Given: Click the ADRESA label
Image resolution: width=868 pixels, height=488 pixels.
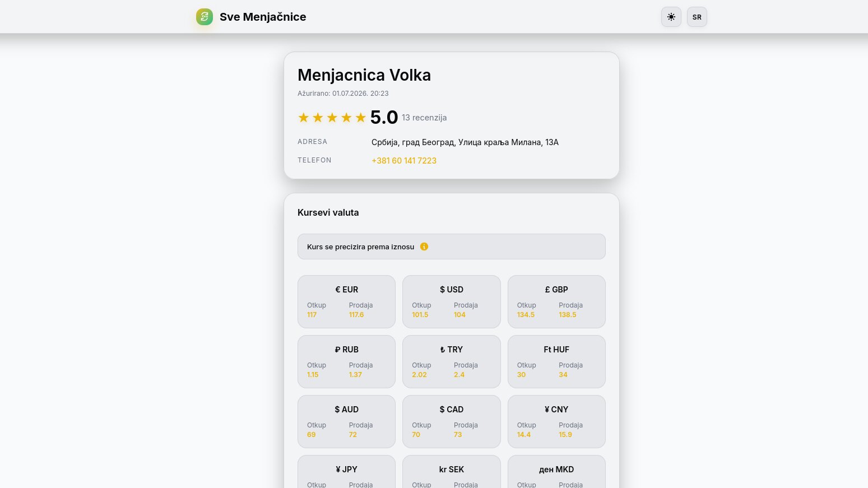Looking at the screenshot, I should [x=313, y=142].
